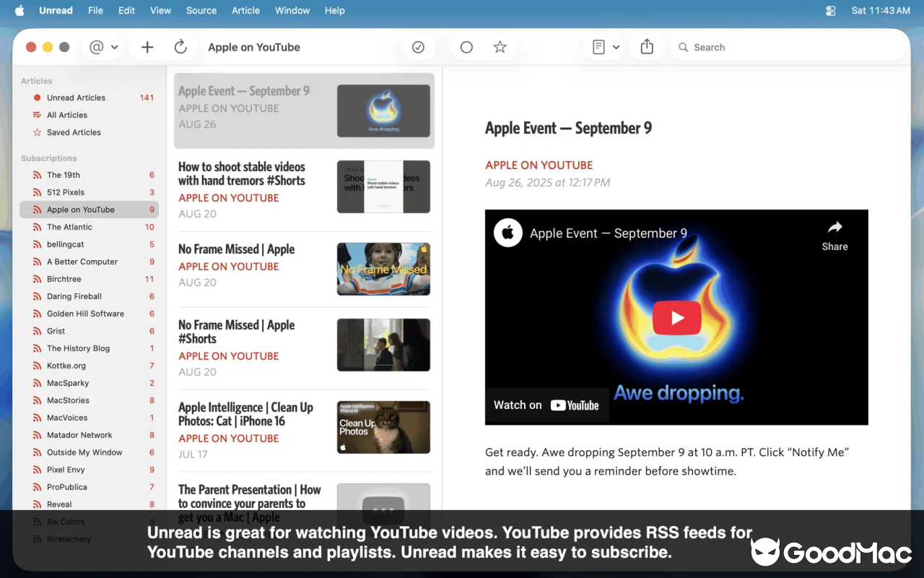
Task: Click the No Frame Missed child thumbnail
Action: [x=383, y=269]
